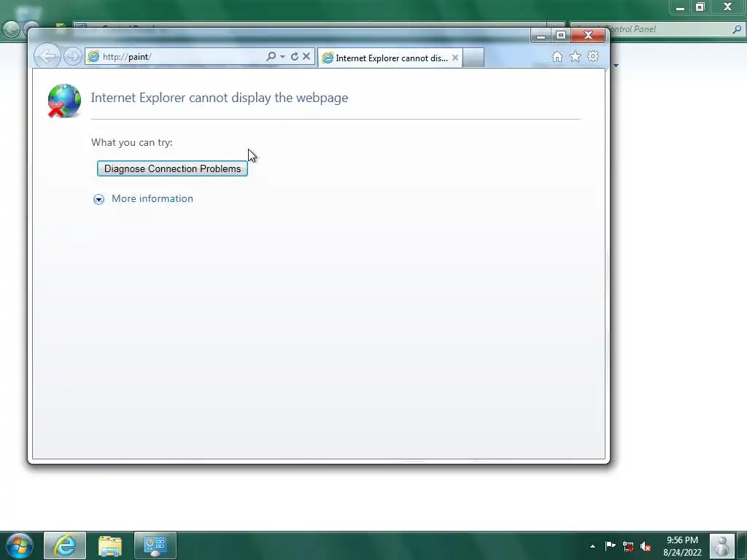Viewport: 747px width, 560px height.
Task: Refresh the page with the reload icon
Action: click(295, 57)
